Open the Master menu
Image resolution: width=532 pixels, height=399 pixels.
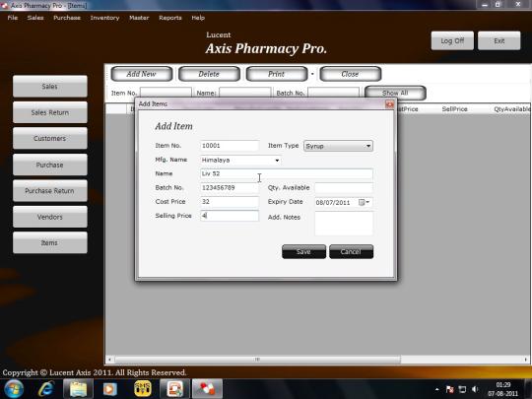point(139,18)
